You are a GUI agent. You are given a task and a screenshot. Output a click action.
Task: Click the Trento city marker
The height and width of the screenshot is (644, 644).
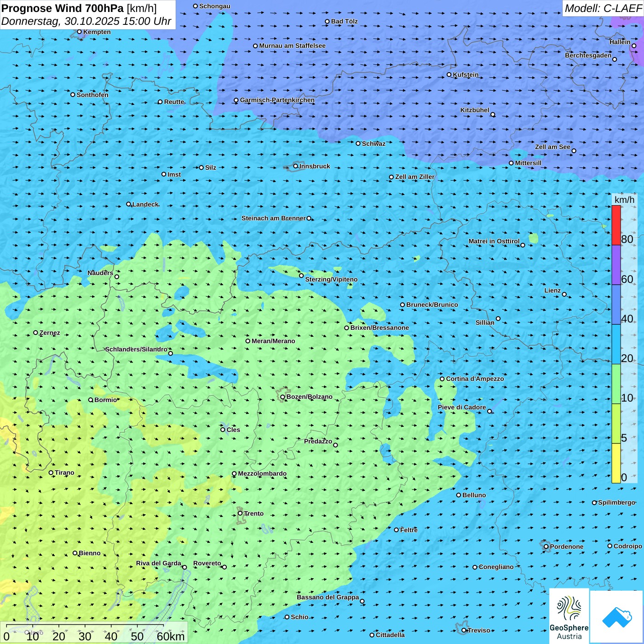point(240,513)
